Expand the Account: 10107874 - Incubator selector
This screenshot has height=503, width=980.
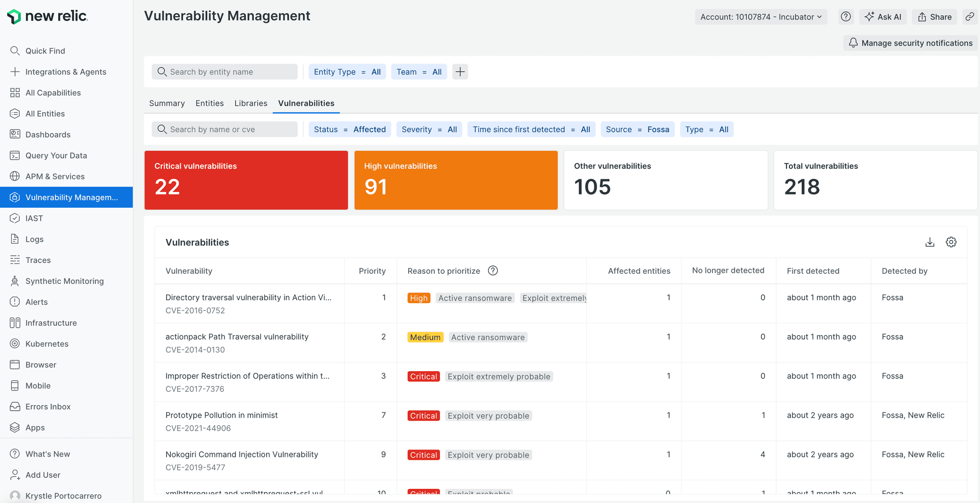coord(760,16)
